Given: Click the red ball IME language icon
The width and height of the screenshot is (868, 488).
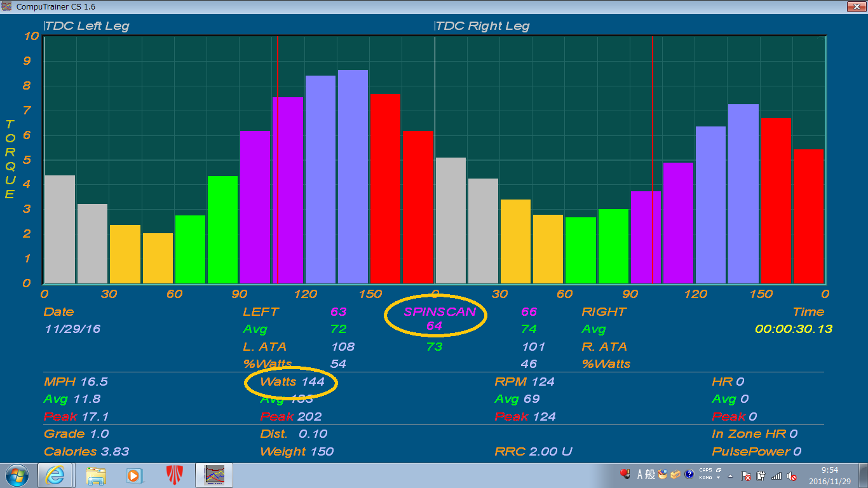Looking at the screenshot, I should [x=625, y=474].
